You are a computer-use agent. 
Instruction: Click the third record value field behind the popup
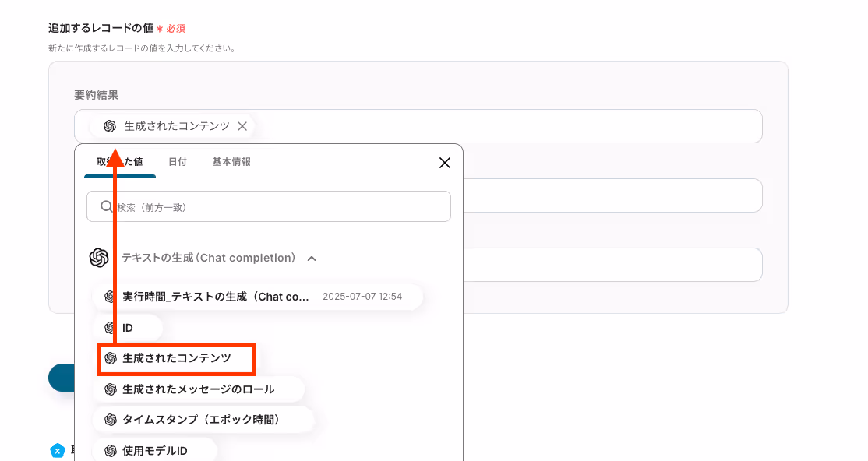612,265
